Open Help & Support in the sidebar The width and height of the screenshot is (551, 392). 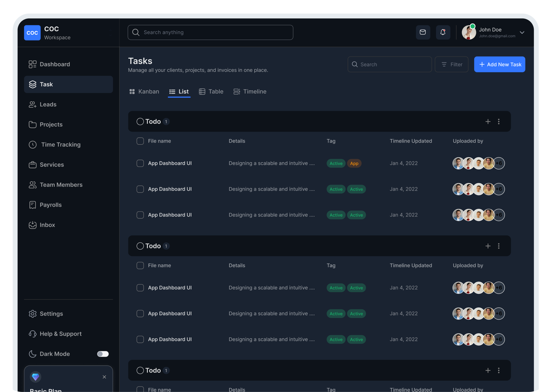[x=60, y=334]
